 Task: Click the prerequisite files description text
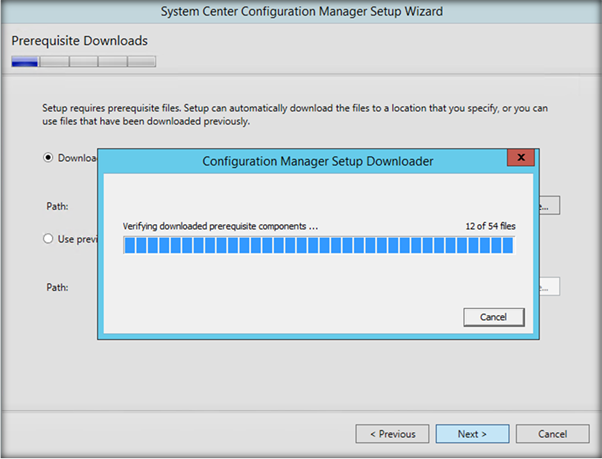click(295, 114)
